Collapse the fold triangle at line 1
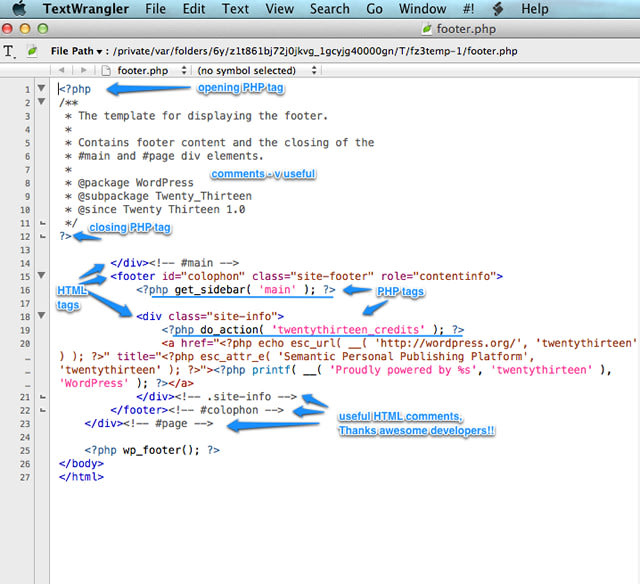Image resolution: width=640 pixels, height=584 pixels. 41,89
